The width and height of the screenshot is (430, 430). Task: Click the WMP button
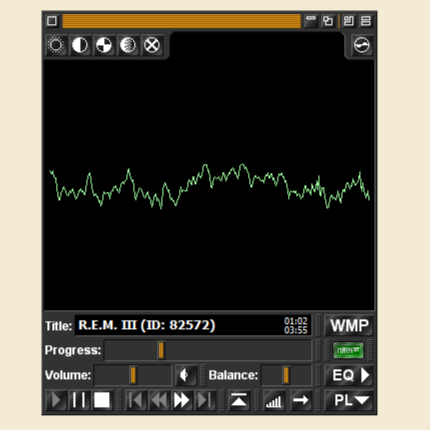point(349,325)
